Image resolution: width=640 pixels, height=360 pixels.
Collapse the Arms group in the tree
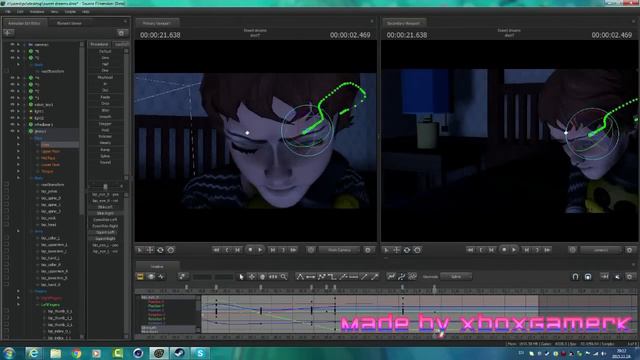click(x=31, y=231)
